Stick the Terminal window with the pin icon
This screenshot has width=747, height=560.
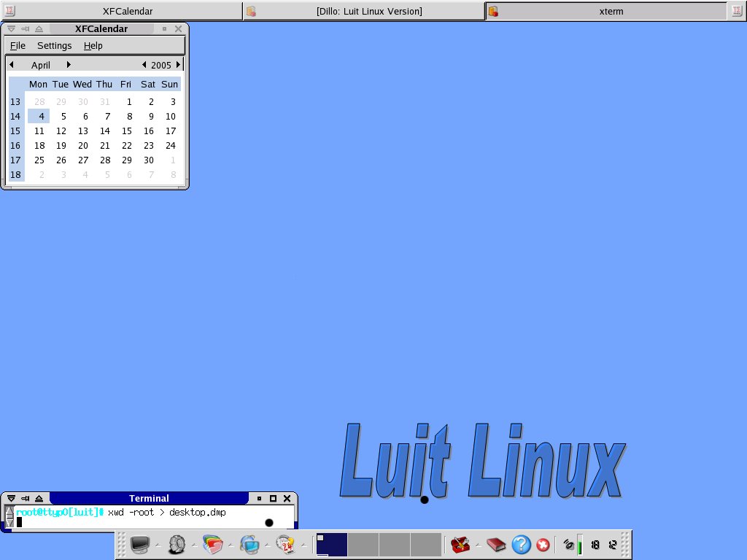pos(26,498)
